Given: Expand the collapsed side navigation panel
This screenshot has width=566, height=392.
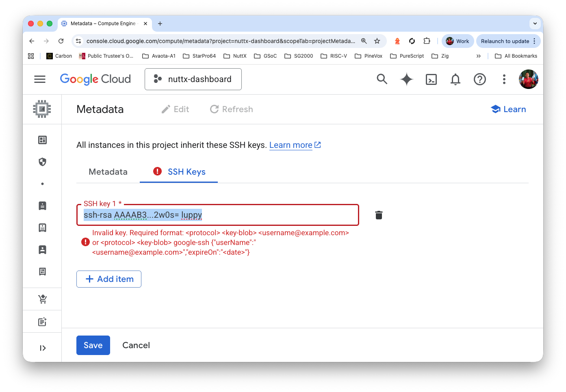Looking at the screenshot, I should [42, 348].
